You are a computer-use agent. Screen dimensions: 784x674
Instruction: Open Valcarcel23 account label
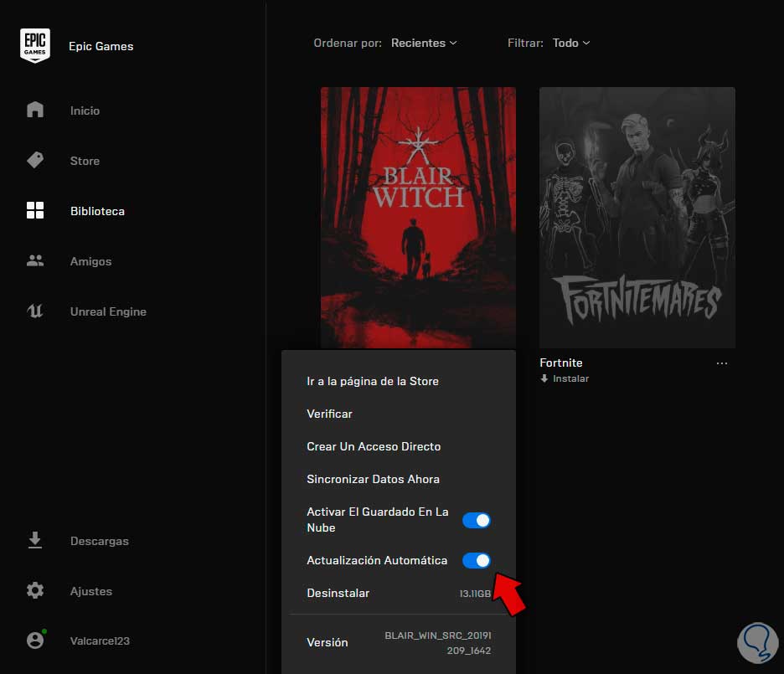(100, 641)
